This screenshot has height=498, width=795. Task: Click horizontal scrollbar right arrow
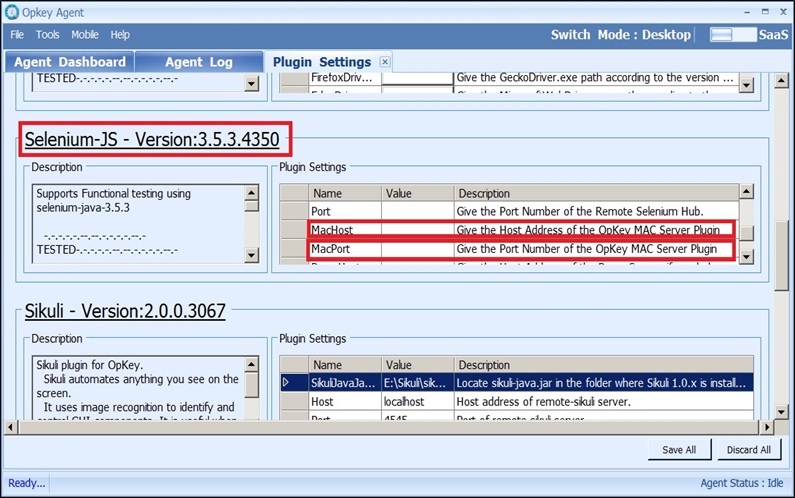[766, 428]
